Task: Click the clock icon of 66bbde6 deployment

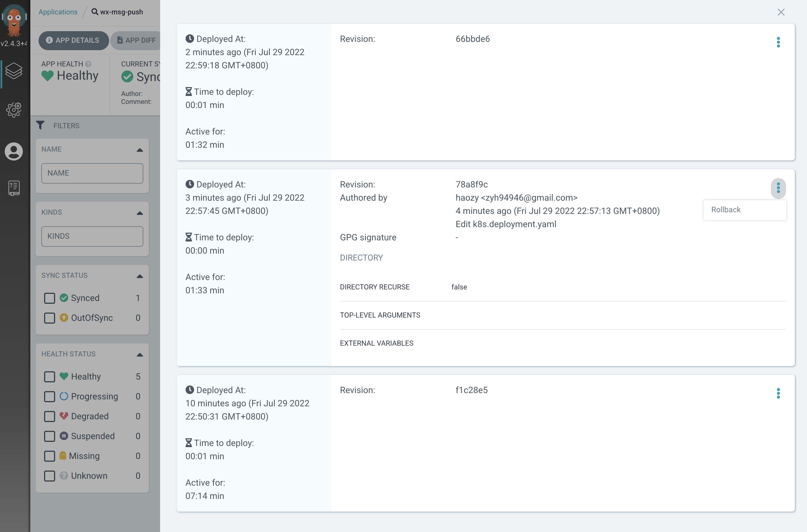Action: pos(190,39)
